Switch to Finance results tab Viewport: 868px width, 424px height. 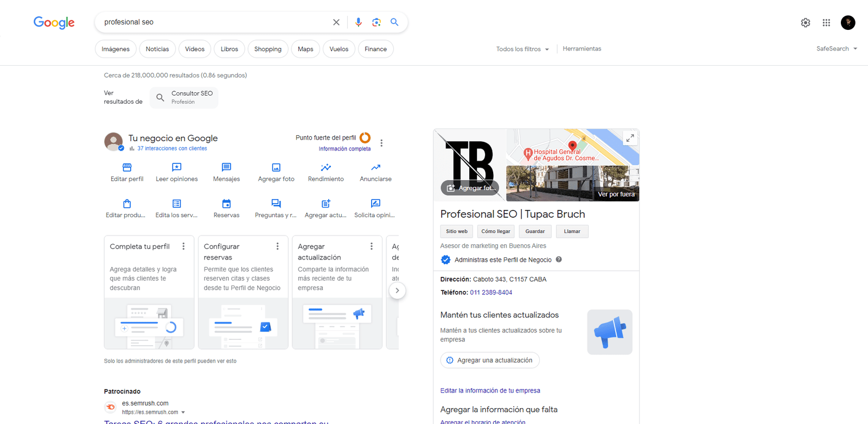pyautogui.click(x=375, y=49)
